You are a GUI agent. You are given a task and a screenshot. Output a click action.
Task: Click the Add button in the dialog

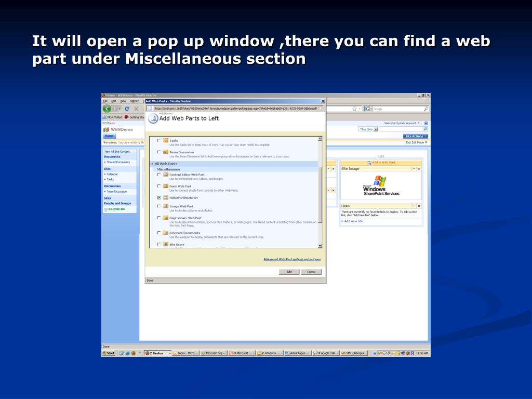tap(289, 272)
